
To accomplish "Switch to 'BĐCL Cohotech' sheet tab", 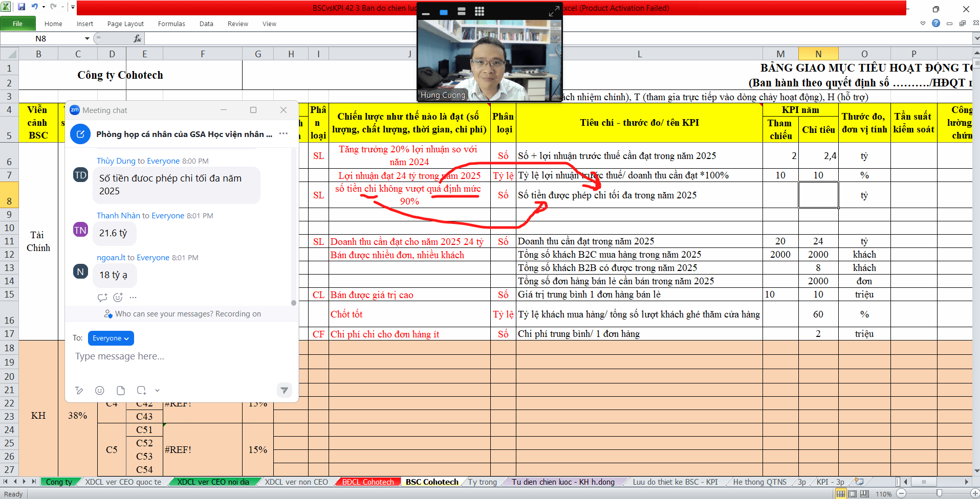I will pos(368,482).
